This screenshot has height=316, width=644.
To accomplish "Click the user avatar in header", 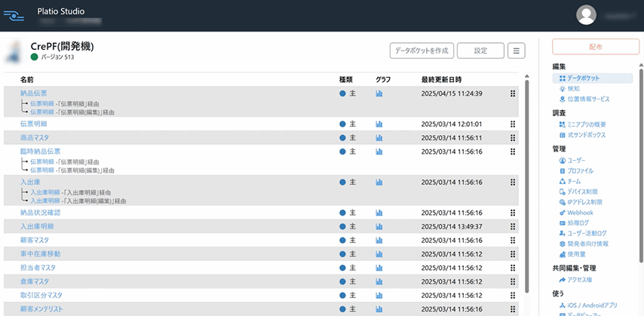I will point(586,15).
